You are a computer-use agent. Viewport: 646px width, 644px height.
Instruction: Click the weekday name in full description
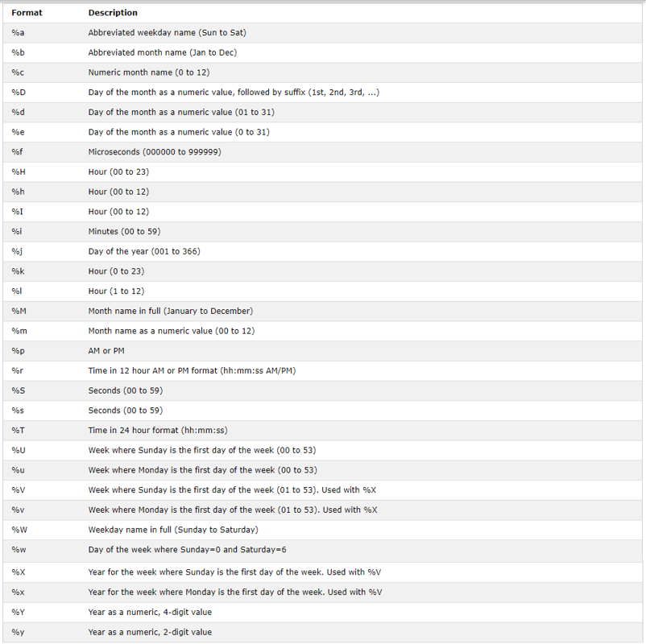[173, 530]
